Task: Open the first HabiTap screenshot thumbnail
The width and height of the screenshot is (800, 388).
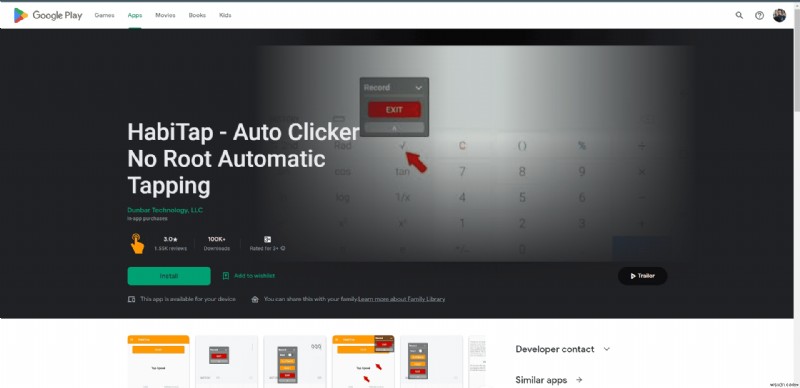Action: point(158,361)
